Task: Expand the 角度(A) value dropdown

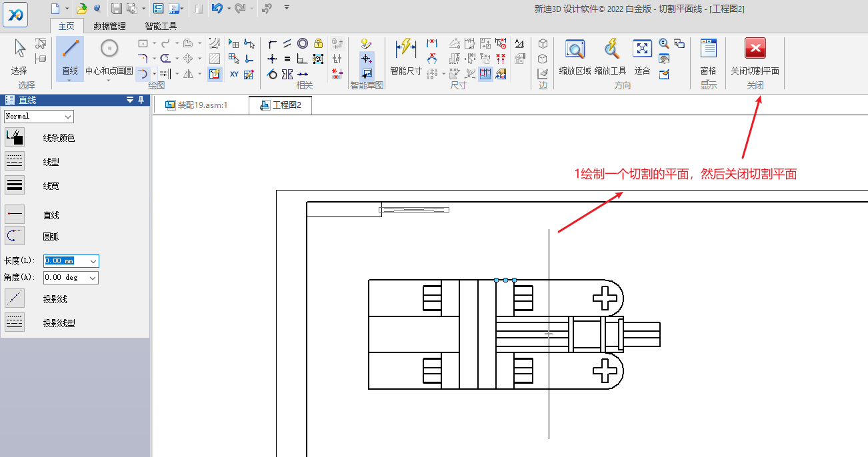Action: pos(93,277)
